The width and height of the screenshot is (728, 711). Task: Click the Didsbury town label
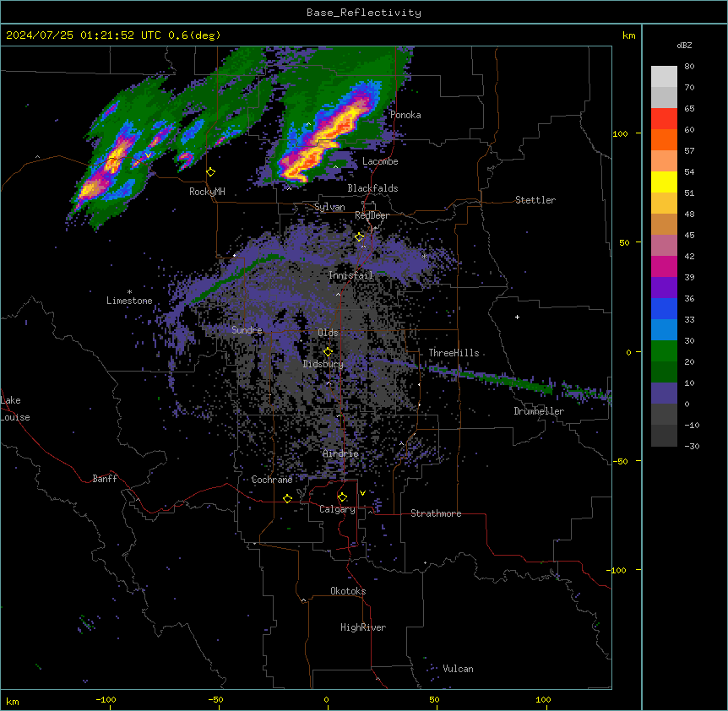click(323, 364)
